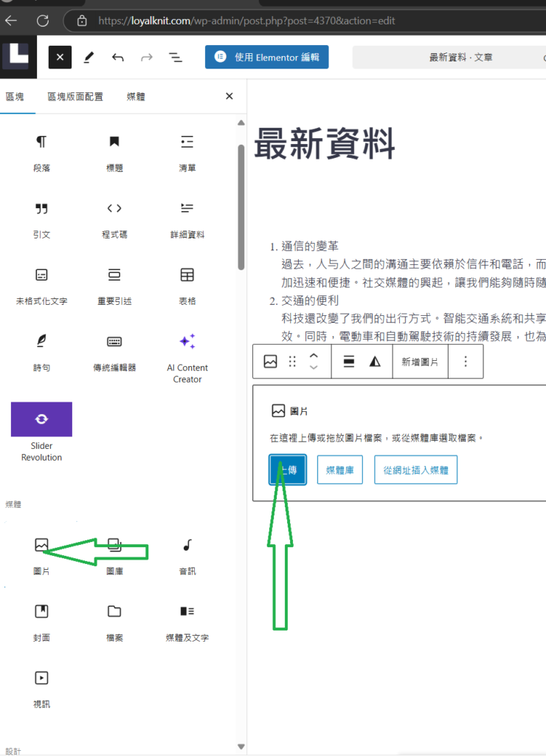This screenshot has width=546, height=756.
Task: Click Edit with Elementor button
Action: (266, 57)
